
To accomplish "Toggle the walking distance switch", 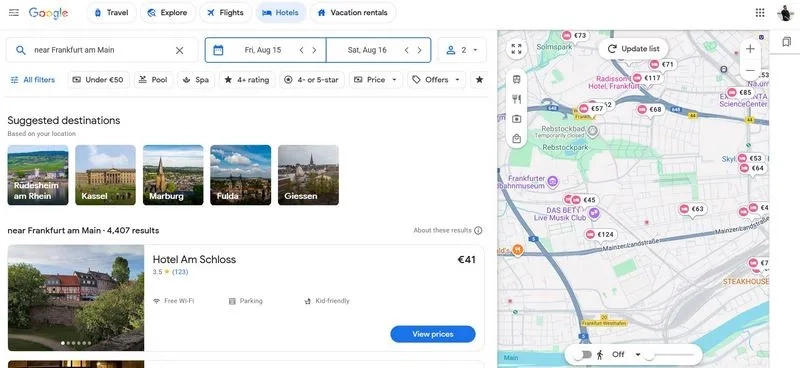I will tap(582, 354).
